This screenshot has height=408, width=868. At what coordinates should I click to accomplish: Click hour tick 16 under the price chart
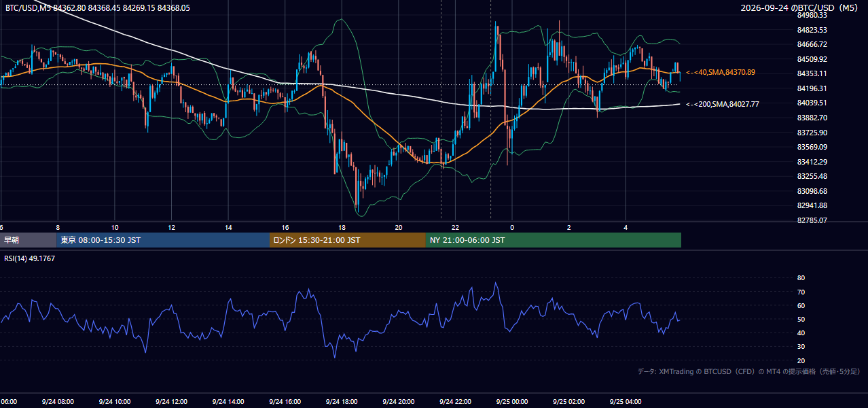(x=285, y=227)
